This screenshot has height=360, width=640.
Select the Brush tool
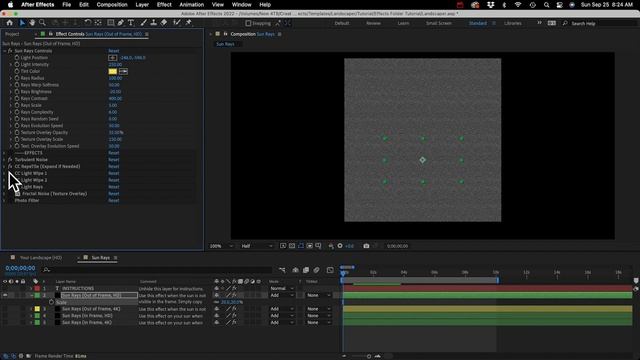143,23
